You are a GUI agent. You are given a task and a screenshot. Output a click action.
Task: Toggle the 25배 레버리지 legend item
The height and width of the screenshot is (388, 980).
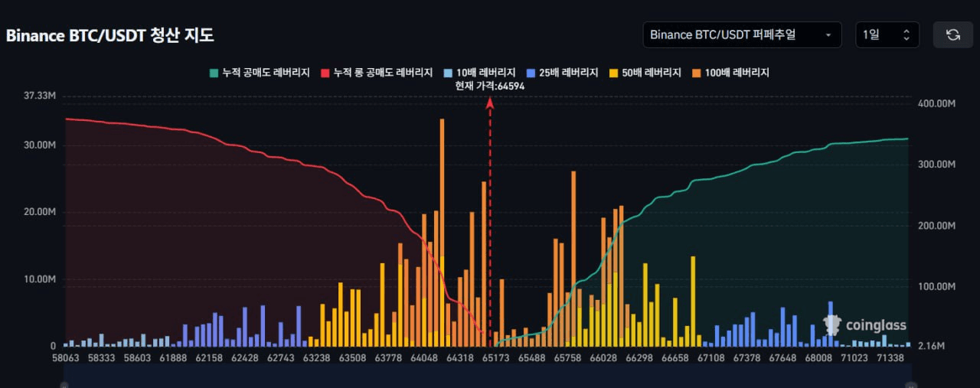(562, 73)
